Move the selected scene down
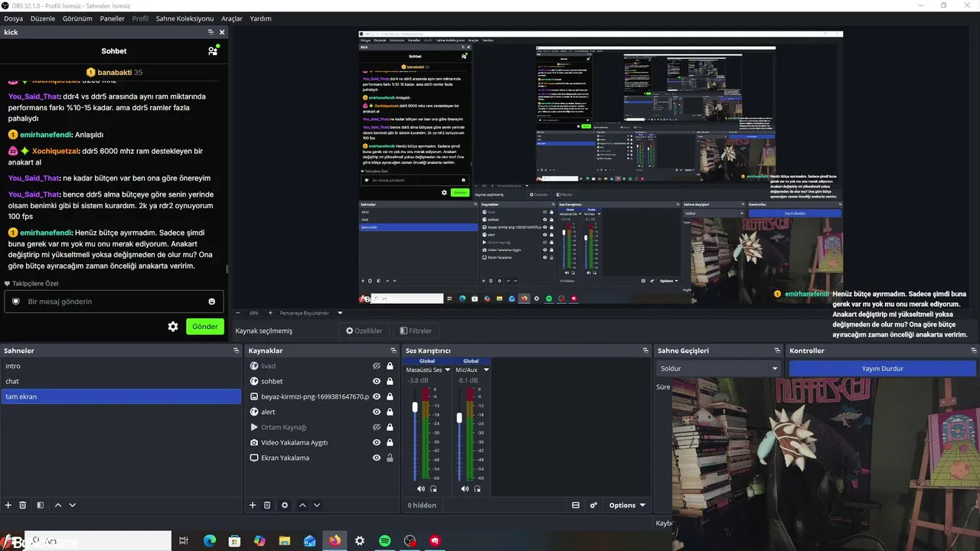The image size is (980, 551). coord(73,505)
